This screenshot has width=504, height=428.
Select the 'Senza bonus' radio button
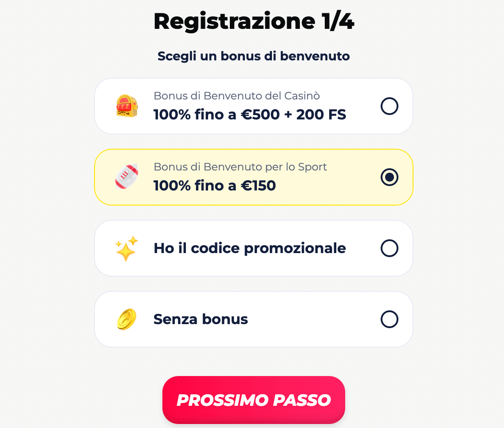(x=390, y=319)
